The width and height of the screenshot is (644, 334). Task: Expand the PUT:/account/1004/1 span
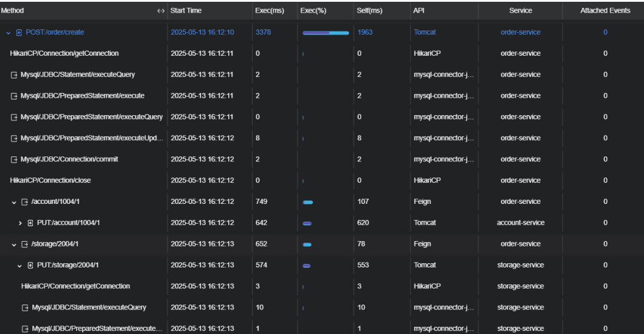click(20, 223)
